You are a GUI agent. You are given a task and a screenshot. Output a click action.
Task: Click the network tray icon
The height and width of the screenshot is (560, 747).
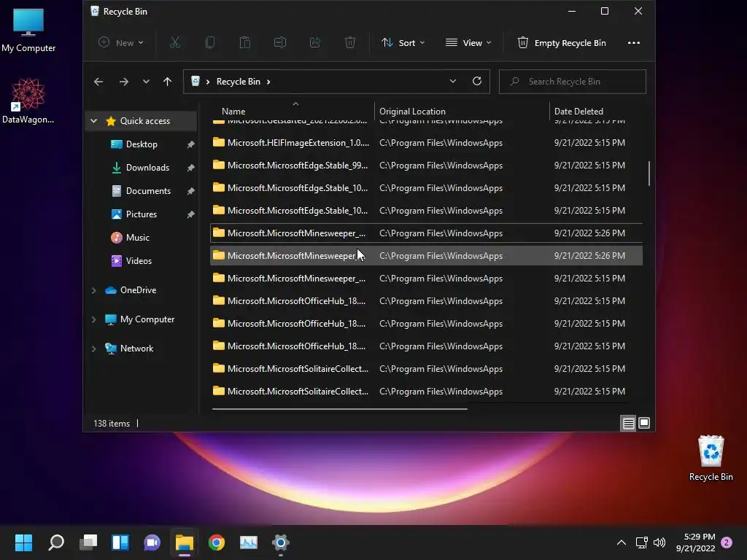point(641,542)
